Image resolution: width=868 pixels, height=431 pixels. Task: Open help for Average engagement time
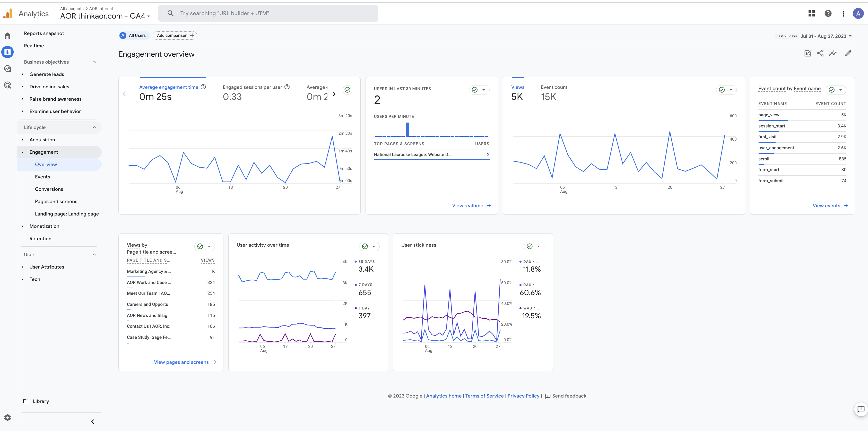pyautogui.click(x=203, y=87)
